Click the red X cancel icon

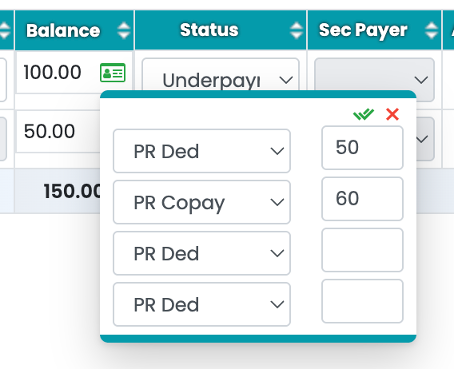tap(392, 114)
